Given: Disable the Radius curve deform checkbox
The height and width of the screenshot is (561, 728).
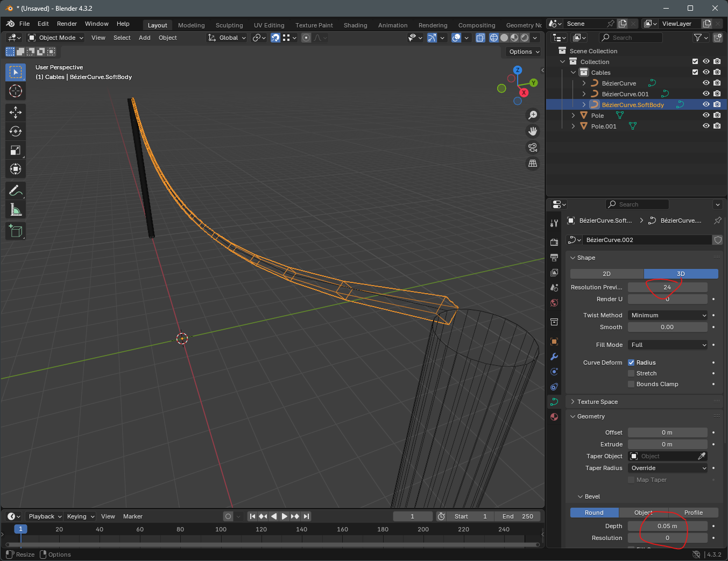Looking at the screenshot, I should tap(631, 363).
